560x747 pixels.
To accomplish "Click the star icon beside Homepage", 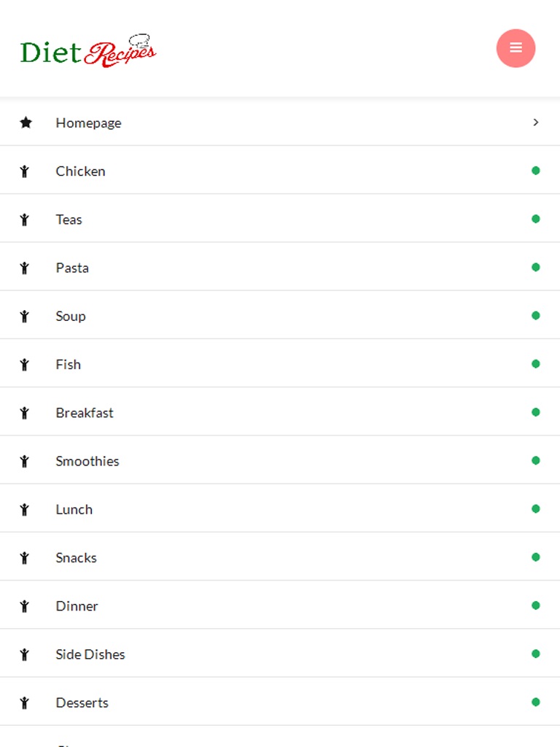I will coord(26,123).
